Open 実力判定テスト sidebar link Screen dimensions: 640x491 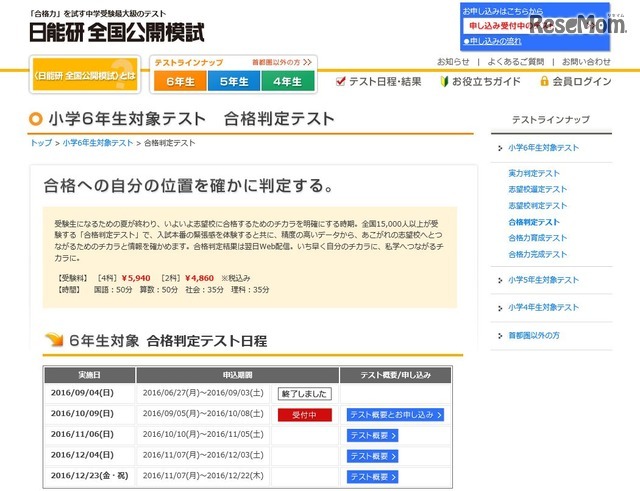534,173
